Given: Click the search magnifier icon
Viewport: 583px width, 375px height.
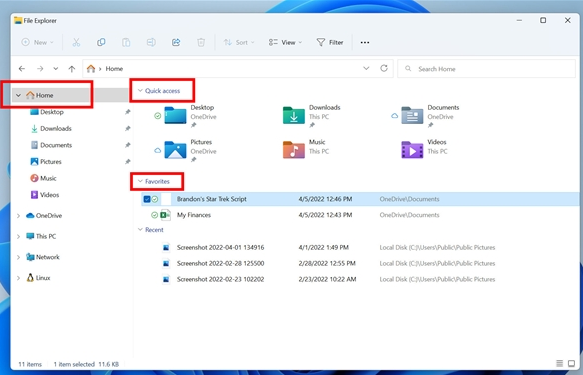Looking at the screenshot, I should coord(408,69).
